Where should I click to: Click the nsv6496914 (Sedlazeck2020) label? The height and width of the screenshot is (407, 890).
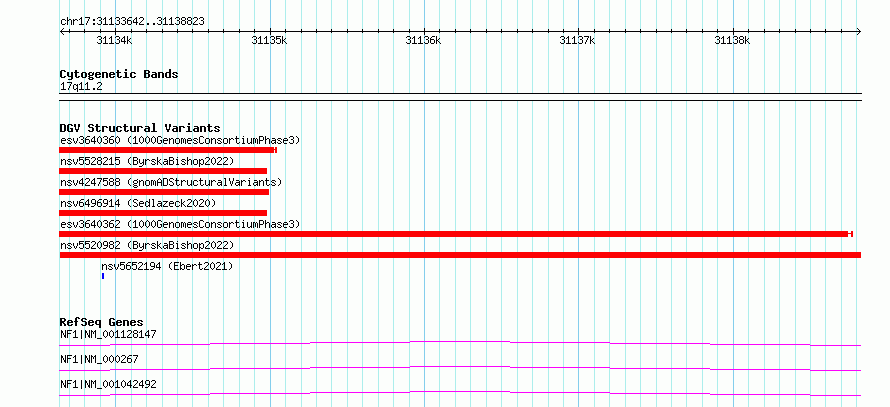138,203
